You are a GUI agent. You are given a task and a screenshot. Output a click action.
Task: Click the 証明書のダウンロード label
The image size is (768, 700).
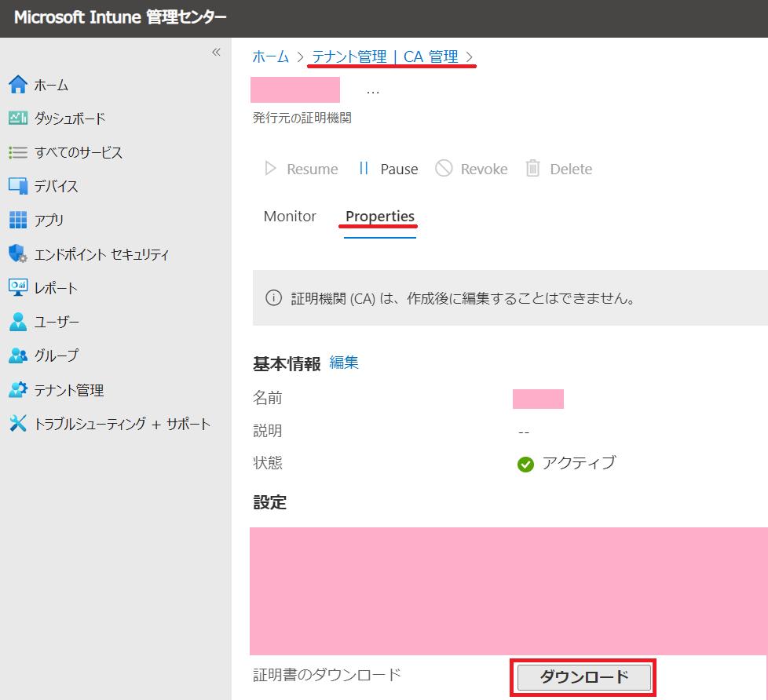tap(327, 675)
